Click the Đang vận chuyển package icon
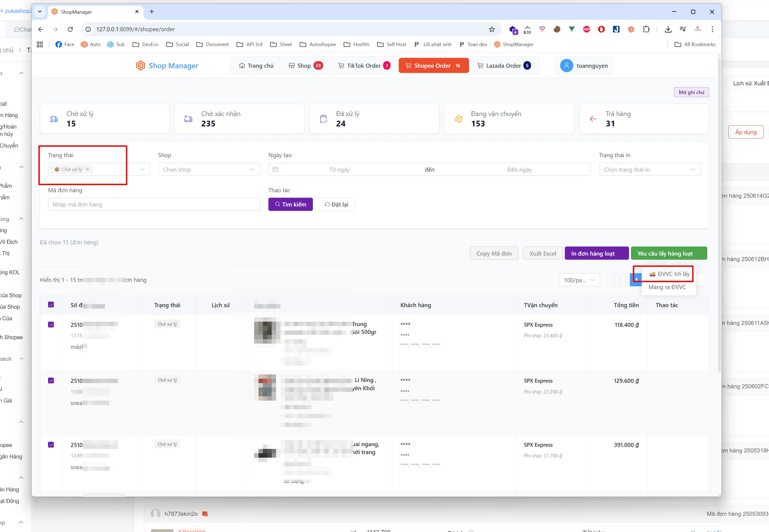Image resolution: width=769 pixels, height=532 pixels. coord(458,119)
